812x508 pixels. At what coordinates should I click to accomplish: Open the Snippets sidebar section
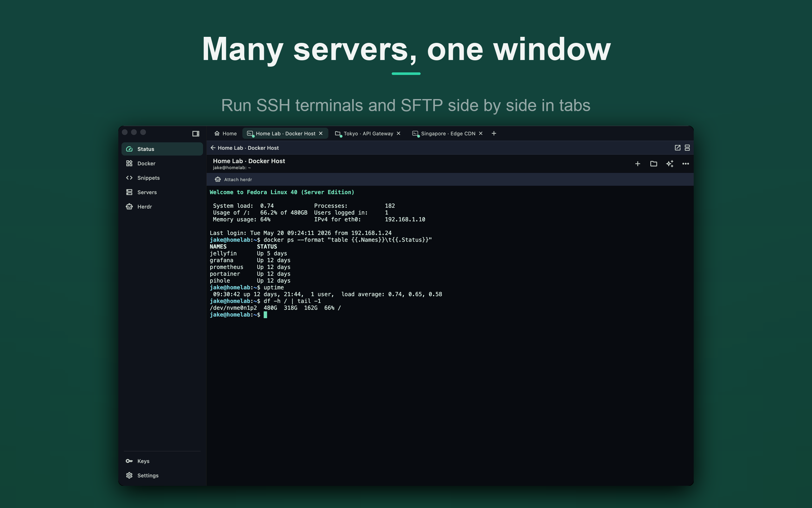point(162,178)
